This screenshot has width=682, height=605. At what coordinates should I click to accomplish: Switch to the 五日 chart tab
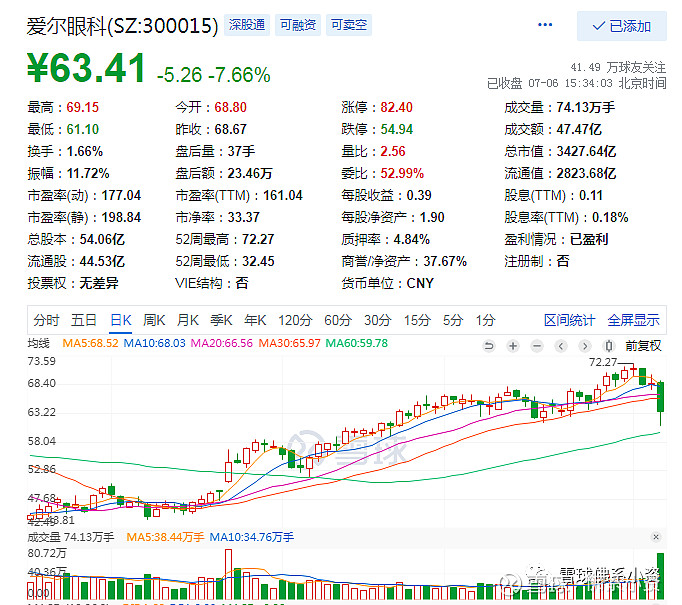(84, 321)
